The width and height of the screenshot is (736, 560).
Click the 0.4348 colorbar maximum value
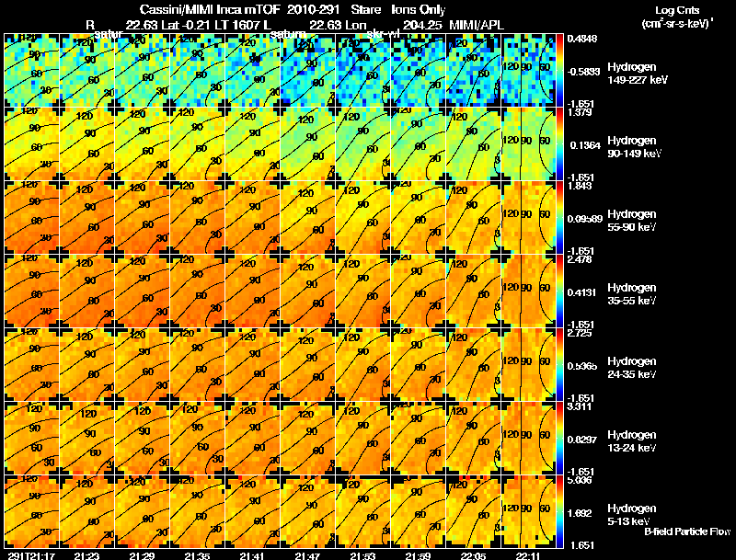tap(582, 39)
